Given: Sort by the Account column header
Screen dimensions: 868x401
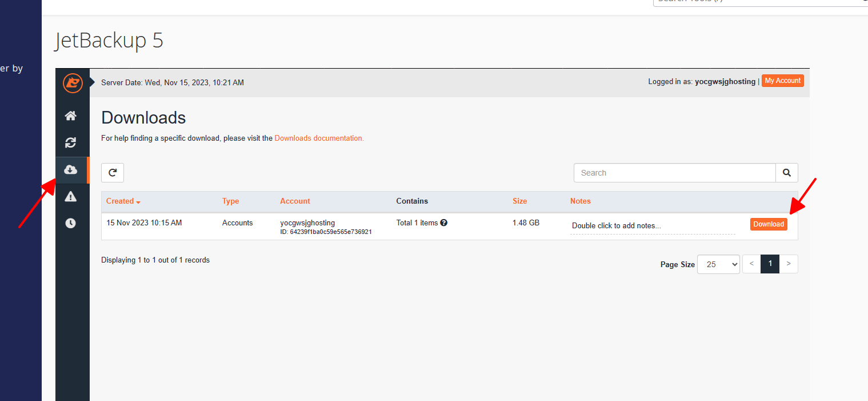Looking at the screenshot, I should pos(295,201).
